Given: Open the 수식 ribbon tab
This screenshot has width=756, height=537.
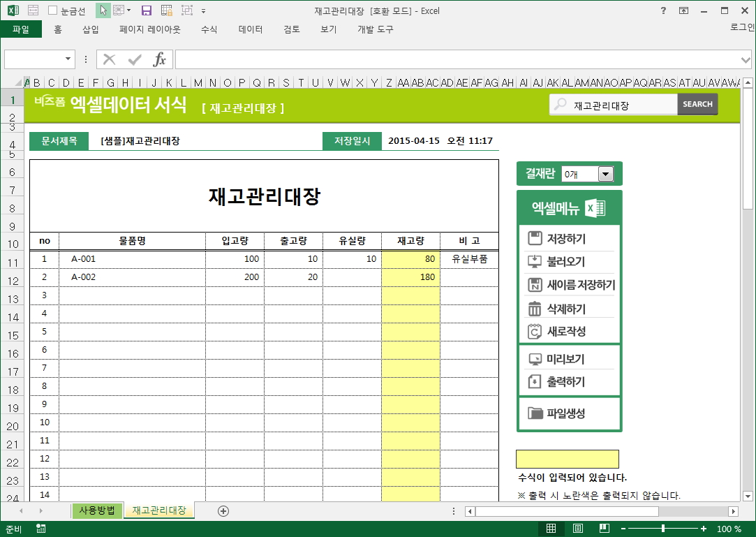Looking at the screenshot, I should [209, 29].
